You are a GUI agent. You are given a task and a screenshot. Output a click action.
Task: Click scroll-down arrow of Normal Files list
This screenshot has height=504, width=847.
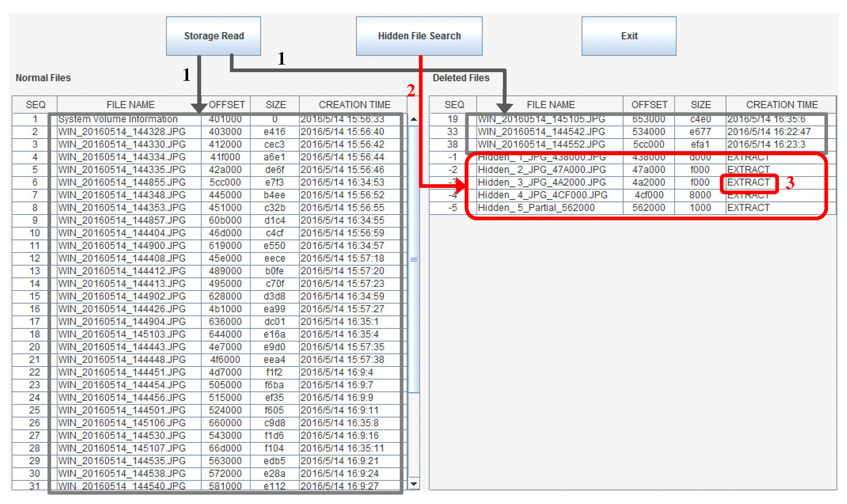413,484
